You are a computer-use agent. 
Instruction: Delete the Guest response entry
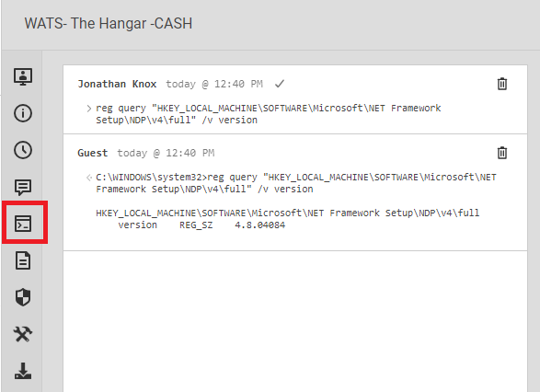[x=501, y=153]
